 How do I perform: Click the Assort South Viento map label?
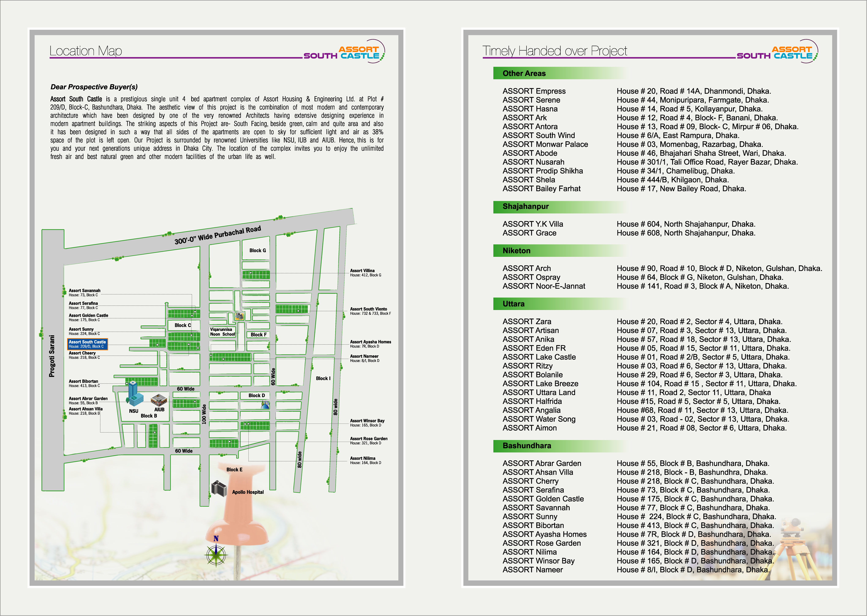(370, 311)
